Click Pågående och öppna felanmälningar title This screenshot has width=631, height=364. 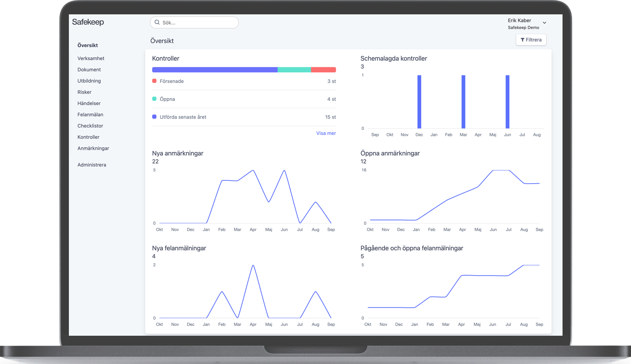[x=412, y=248]
